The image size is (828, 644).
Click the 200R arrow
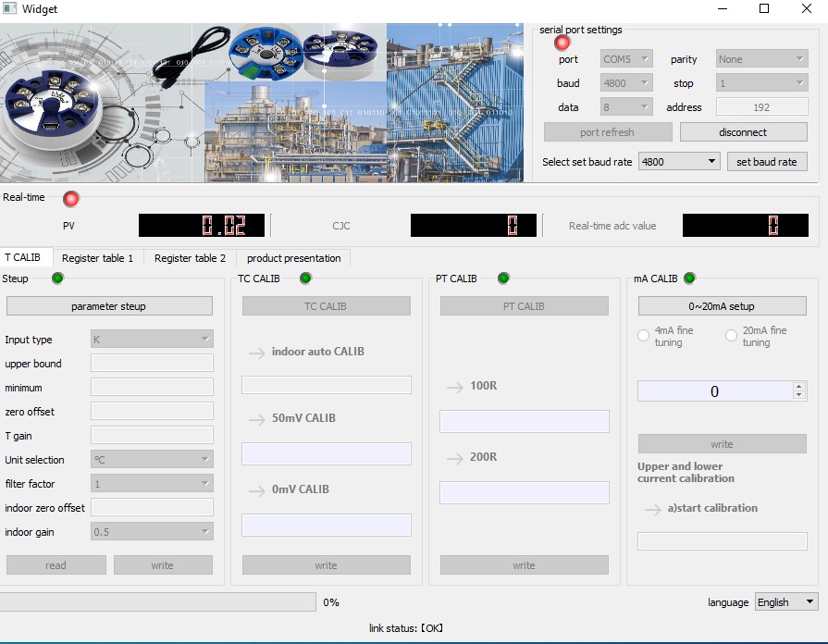(x=454, y=458)
